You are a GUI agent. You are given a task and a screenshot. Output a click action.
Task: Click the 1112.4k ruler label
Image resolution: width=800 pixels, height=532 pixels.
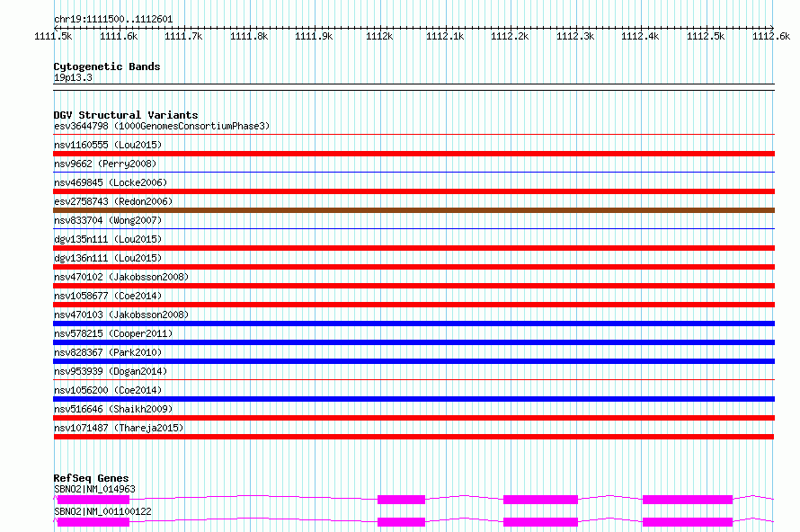pyautogui.click(x=640, y=36)
